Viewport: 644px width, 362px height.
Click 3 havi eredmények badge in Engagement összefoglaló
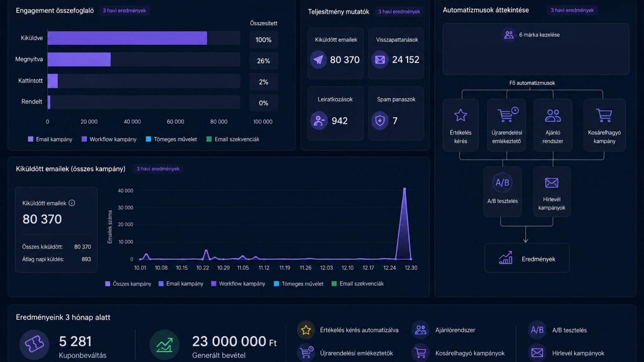[x=124, y=11]
